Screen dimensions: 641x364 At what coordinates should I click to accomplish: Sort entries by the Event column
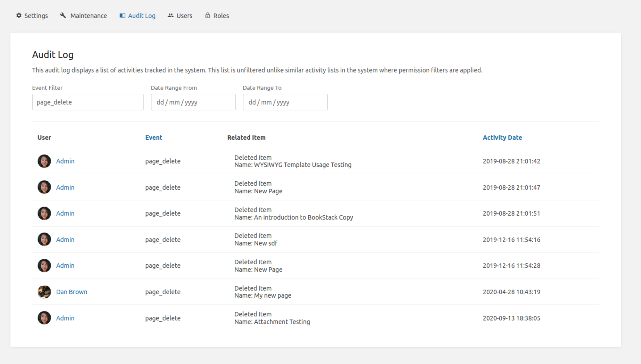click(x=154, y=137)
